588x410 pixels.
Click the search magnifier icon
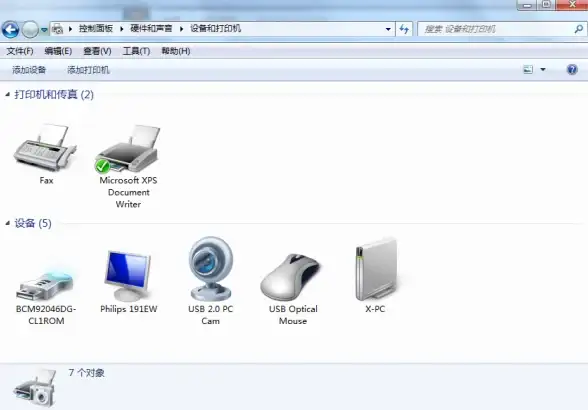[579, 29]
